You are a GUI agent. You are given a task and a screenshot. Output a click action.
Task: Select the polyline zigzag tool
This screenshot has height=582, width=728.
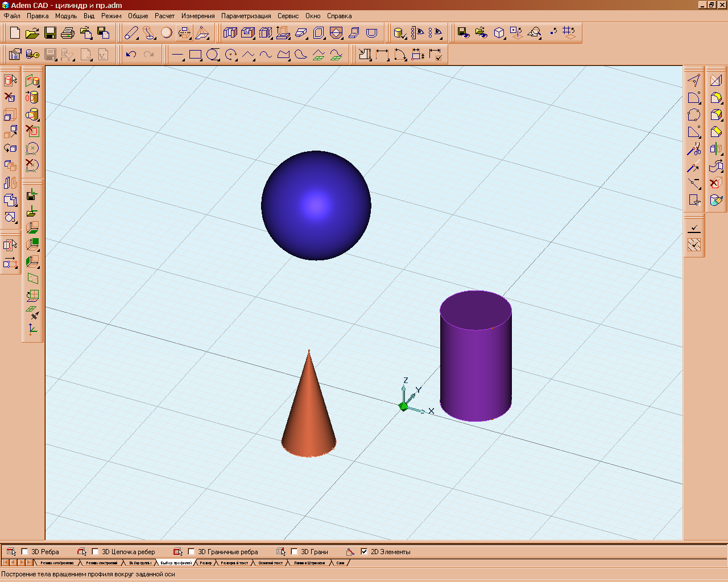248,55
